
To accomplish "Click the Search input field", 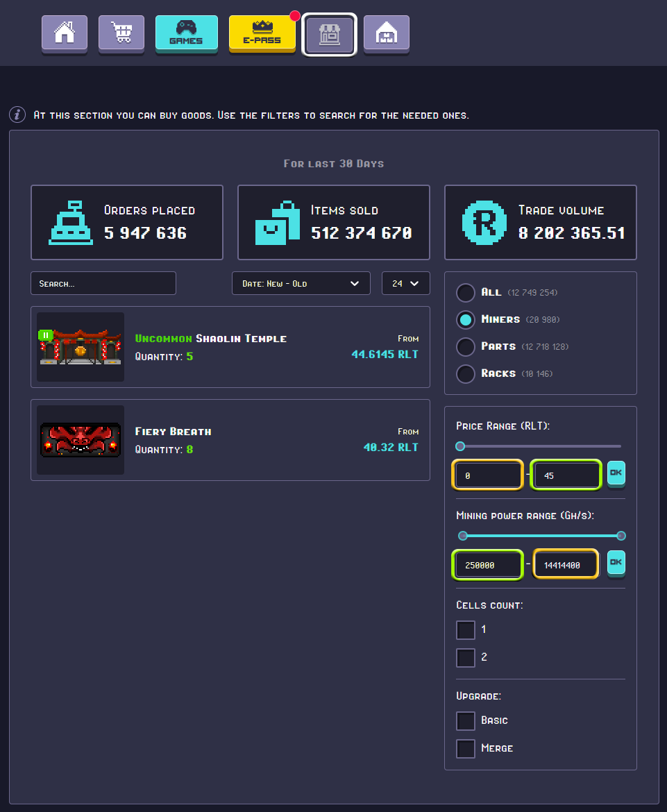I will (x=103, y=283).
